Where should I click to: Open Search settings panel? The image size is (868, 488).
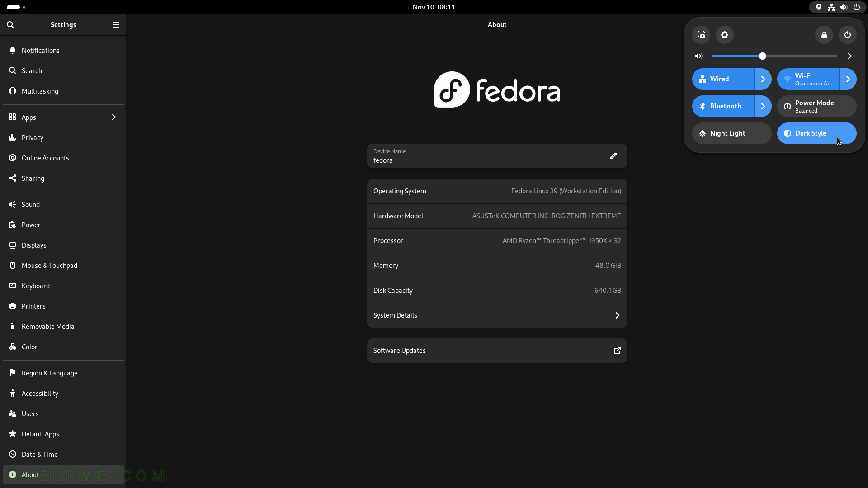[63, 70]
